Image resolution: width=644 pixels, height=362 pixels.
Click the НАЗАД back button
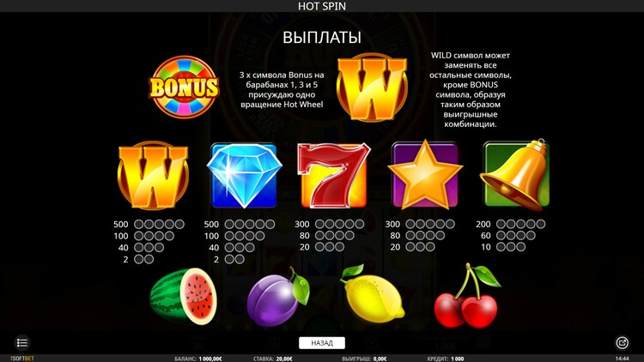click(x=322, y=343)
